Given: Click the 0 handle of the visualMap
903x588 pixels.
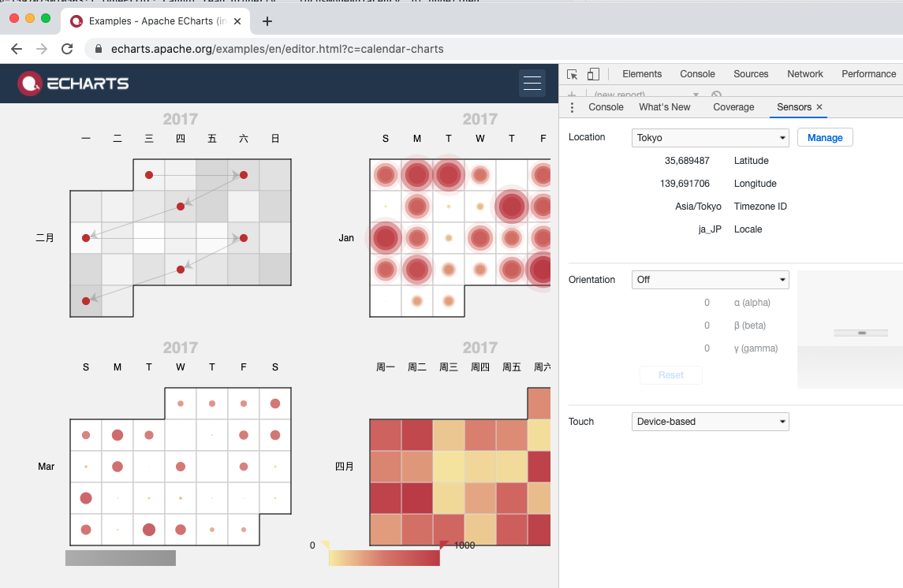Looking at the screenshot, I should point(325,545).
